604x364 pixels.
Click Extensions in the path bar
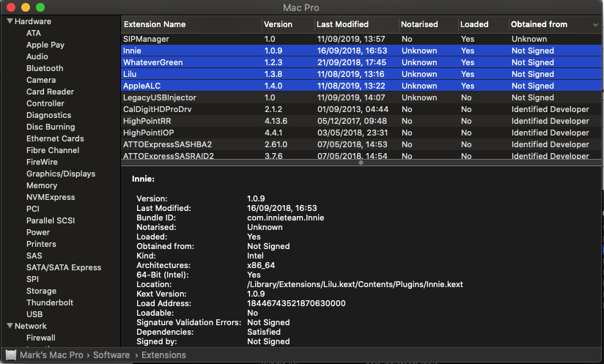tap(163, 354)
